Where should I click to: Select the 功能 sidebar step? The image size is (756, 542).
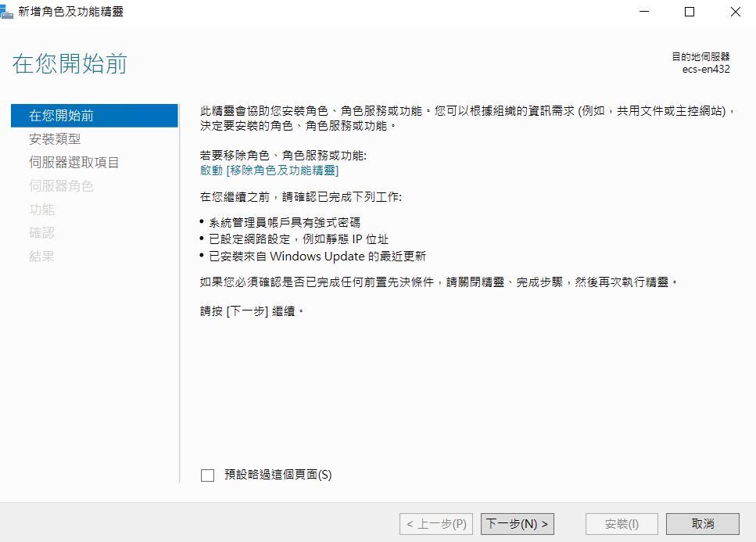[42, 210]
